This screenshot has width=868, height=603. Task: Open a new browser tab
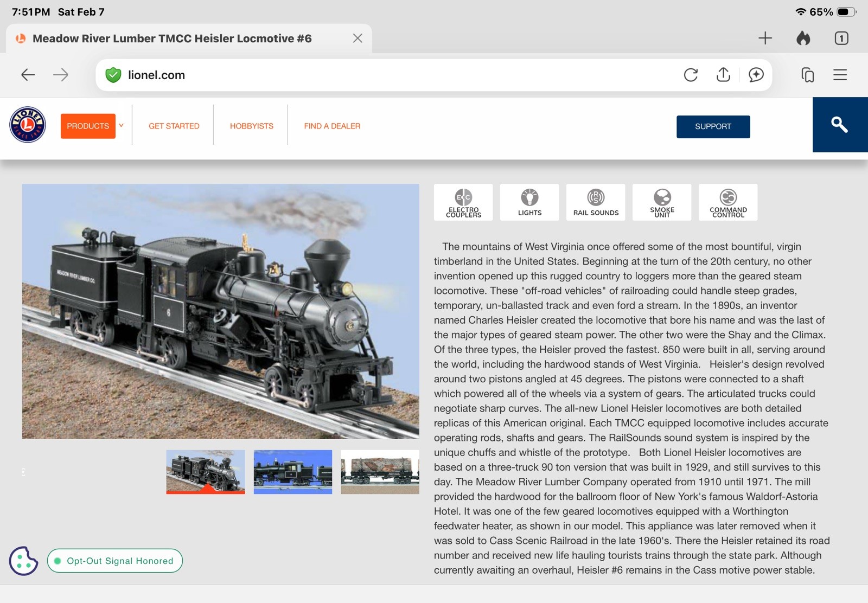click(x=765, y=38)
